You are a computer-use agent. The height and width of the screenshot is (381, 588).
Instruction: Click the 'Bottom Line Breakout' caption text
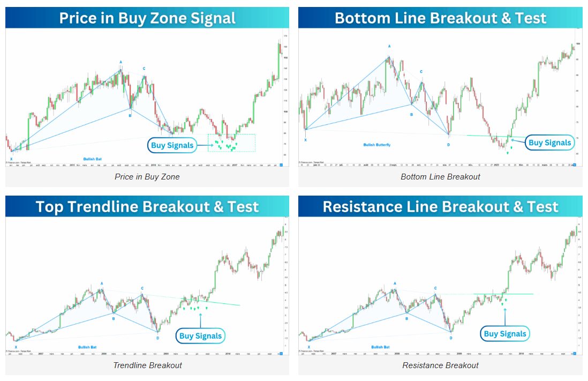pyautogui.click(x=440, y=177)
